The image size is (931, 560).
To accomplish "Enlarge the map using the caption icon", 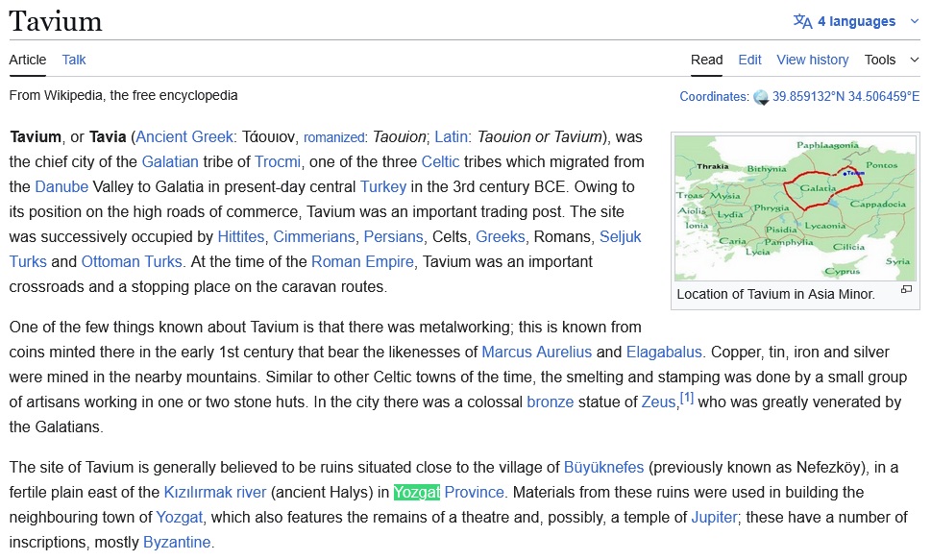I will click(906, 290).
